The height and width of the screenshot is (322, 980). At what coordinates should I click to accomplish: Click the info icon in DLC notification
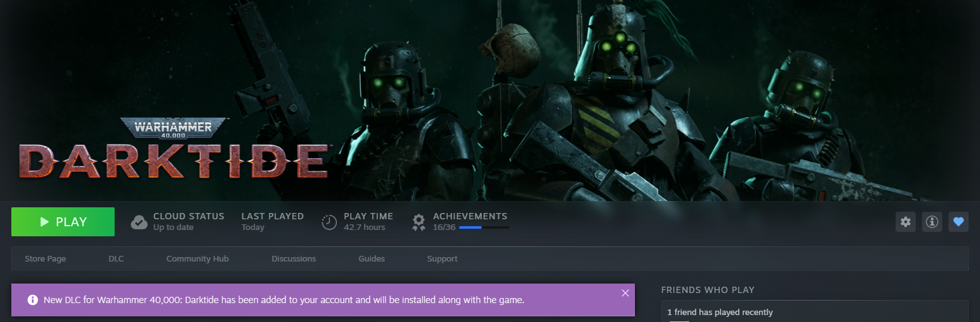[x=33, y=300]
